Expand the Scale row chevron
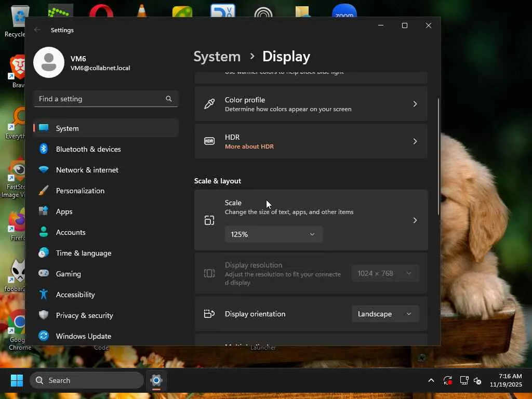 pos(415,220)
